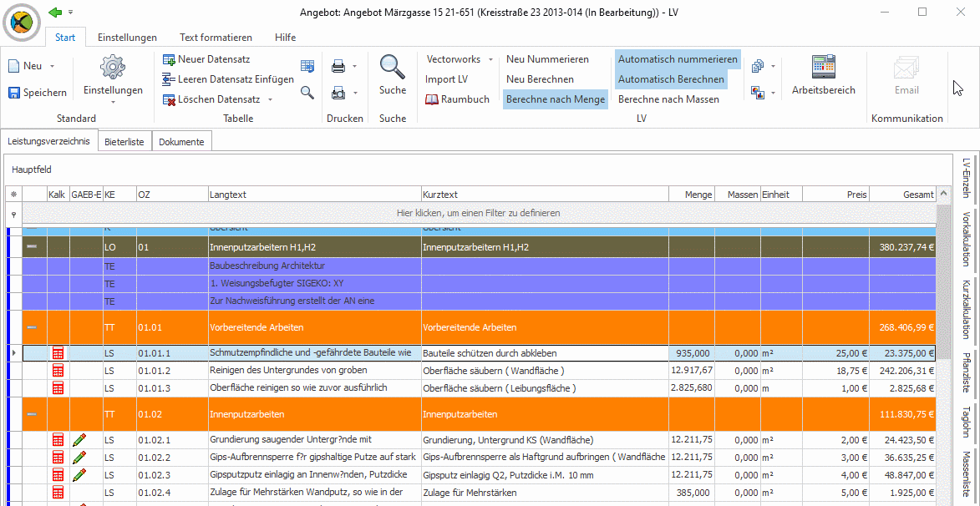
Task: Open Löschen Datensatz dropdown arrow
Action: point(270,99)
